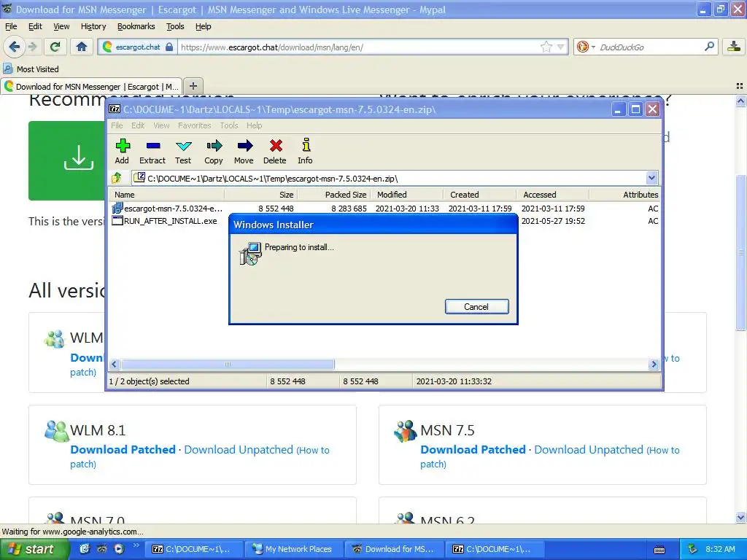Screen dimensions: 747x560
Task: Click the media player quick launch icon
Action: click(119, 549)
